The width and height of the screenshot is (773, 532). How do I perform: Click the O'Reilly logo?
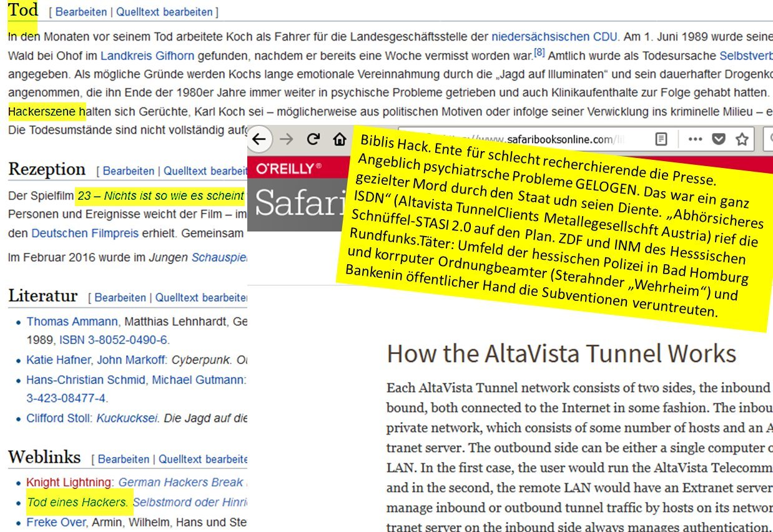tap(289, 168)
